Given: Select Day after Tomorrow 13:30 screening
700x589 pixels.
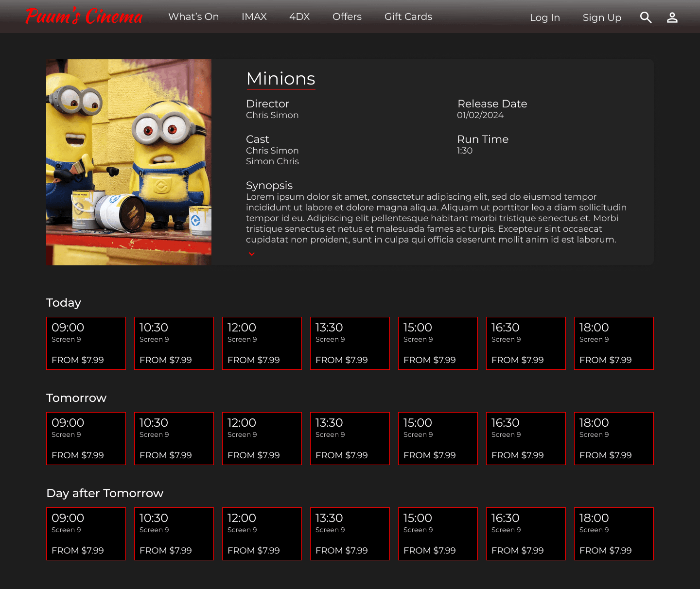Looking at the screenshot, I should [350, 534].
